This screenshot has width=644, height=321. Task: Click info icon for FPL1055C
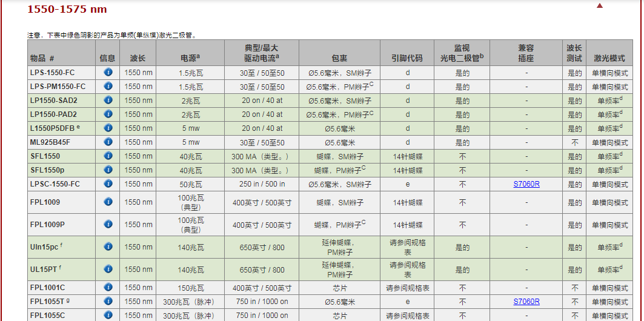pos(108,315)
